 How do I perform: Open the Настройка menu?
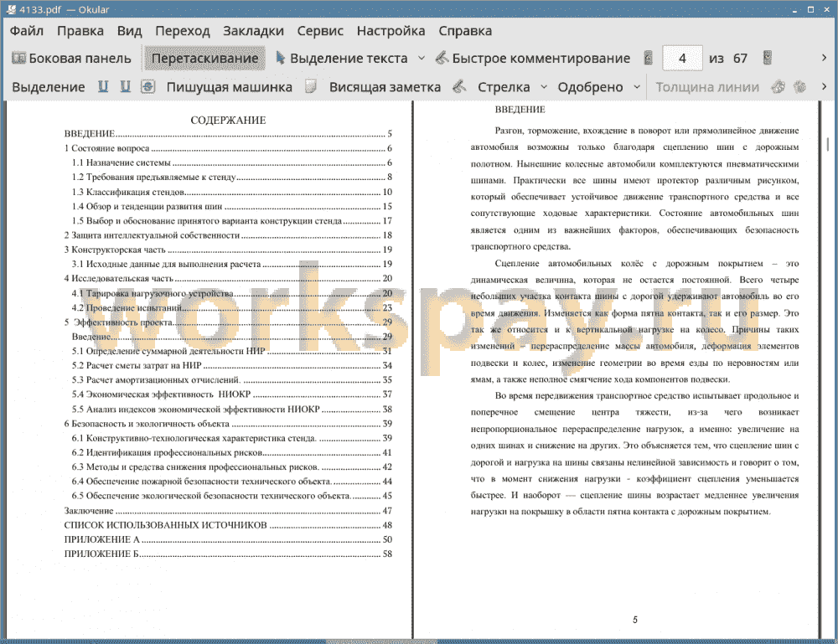click(x=391, y=31)
